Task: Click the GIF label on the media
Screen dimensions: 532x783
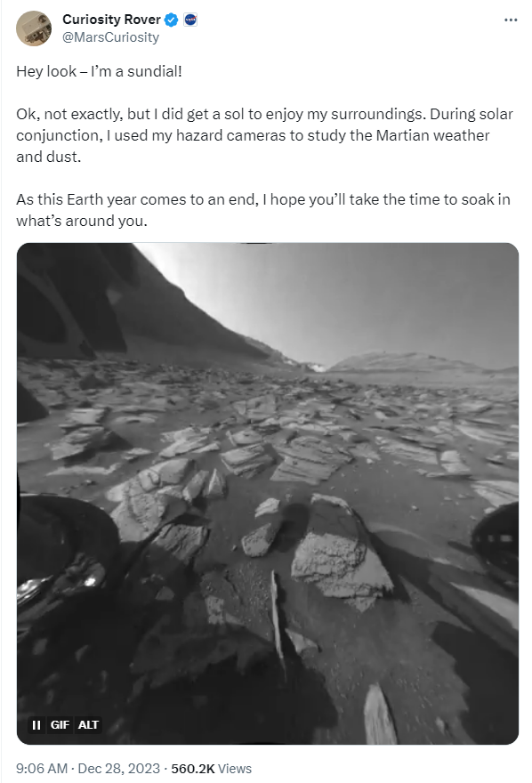Action: (60, 724)
